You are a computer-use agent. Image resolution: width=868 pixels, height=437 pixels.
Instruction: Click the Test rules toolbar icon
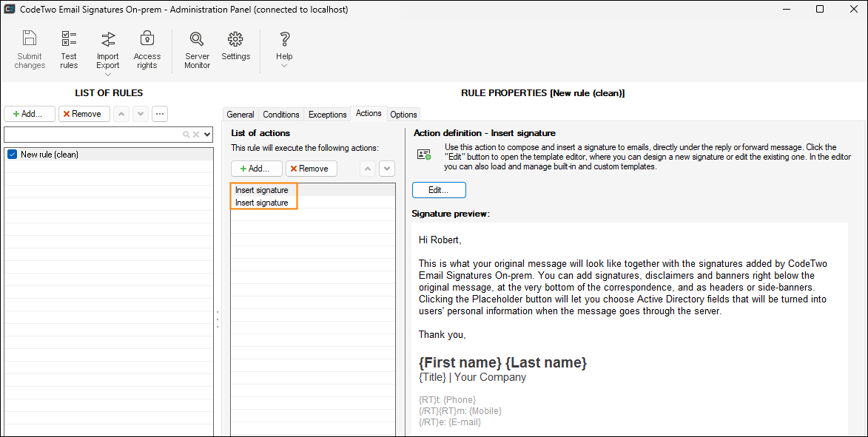(x=69, y=39)
